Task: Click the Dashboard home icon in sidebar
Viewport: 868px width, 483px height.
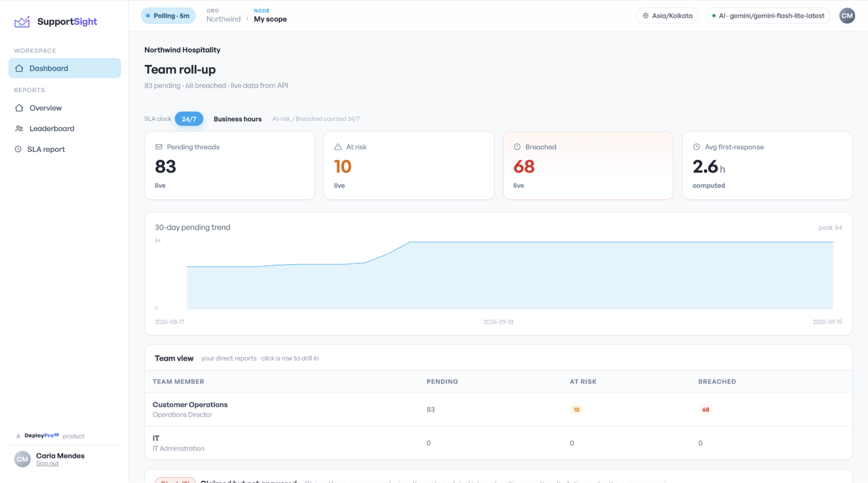Action: point(19,68)
